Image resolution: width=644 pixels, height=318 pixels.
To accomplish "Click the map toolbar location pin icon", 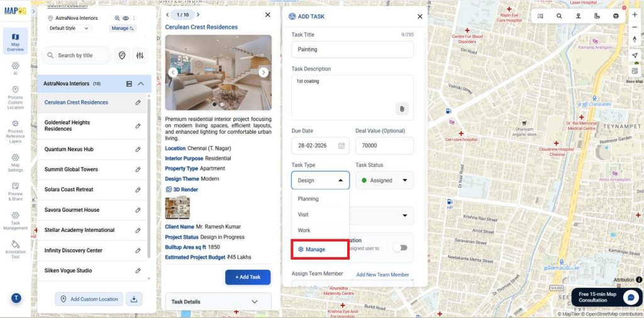I will pos(579,16).
